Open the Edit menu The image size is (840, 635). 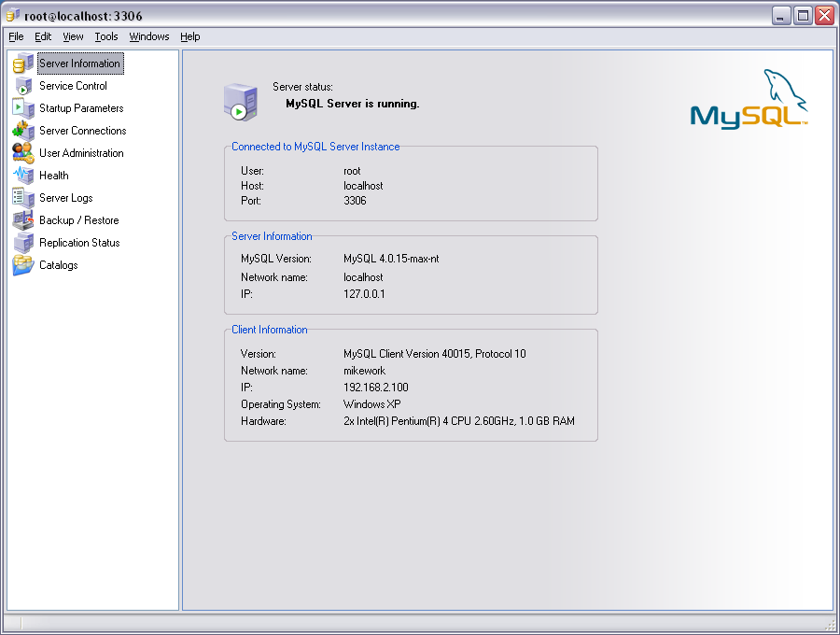tap(42, 36)
